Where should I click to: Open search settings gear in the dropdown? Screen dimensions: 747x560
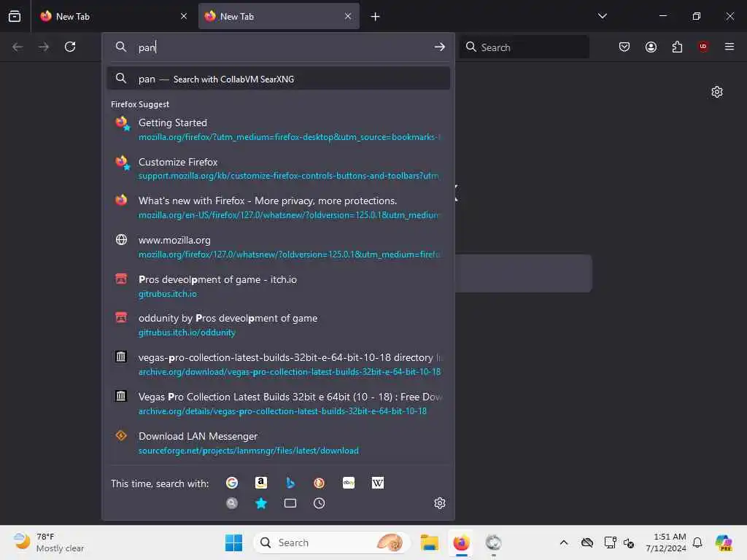pyautogui.click(x=439, y=503)
